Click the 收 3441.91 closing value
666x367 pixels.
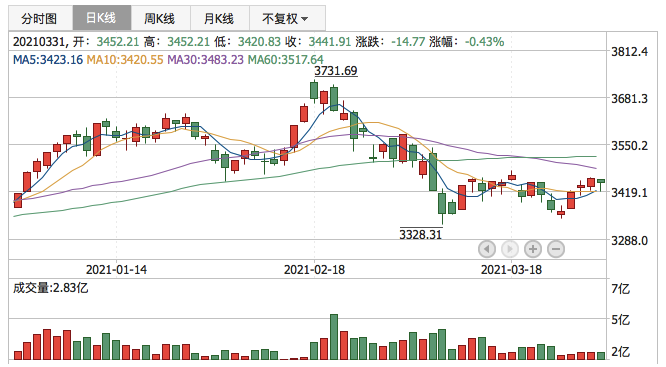tap(330, 42)
